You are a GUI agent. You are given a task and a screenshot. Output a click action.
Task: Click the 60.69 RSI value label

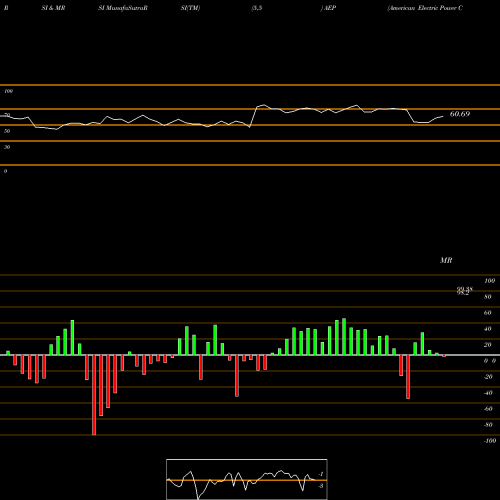(460, 114)
